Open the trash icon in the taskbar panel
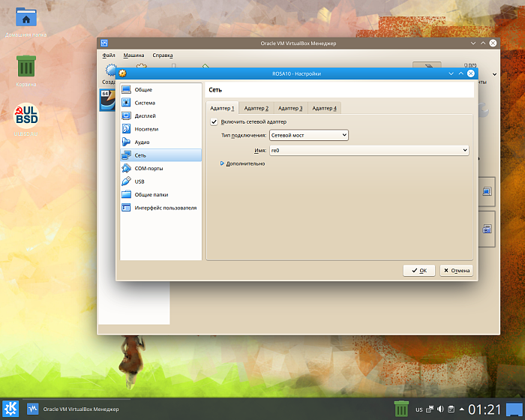This screenshot has width=525, height=420. (401, 409)
